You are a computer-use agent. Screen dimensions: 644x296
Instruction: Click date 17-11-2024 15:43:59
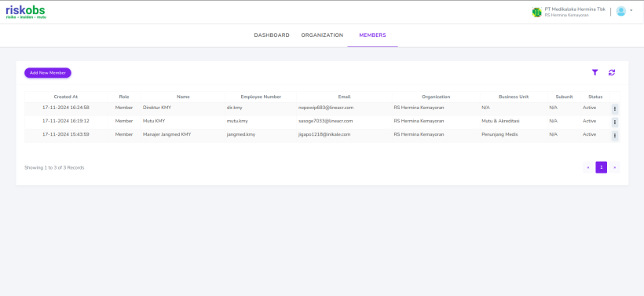[66, 134]
